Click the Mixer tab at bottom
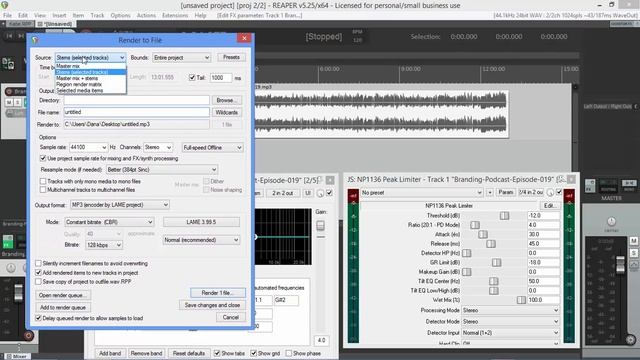 [x=16, y=356]
